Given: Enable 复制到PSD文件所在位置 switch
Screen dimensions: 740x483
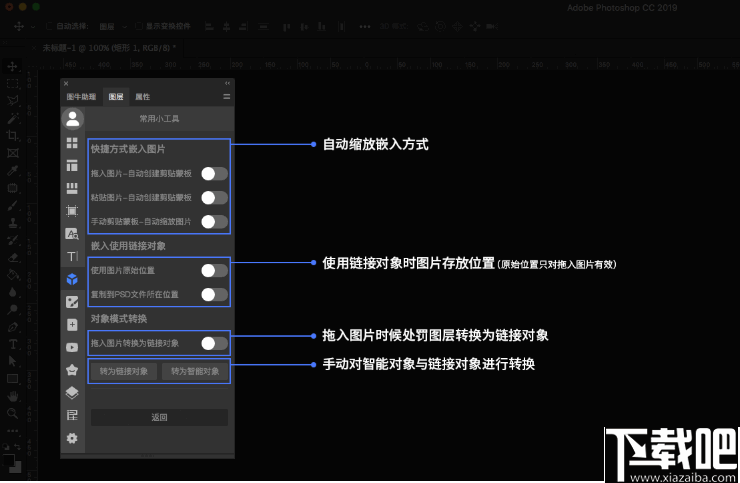Looking at the screenshot, I should tap(214, 295).
